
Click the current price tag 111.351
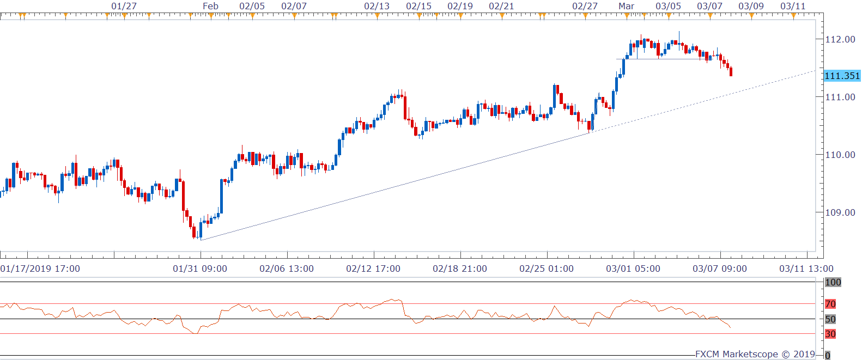coord(842,76)
